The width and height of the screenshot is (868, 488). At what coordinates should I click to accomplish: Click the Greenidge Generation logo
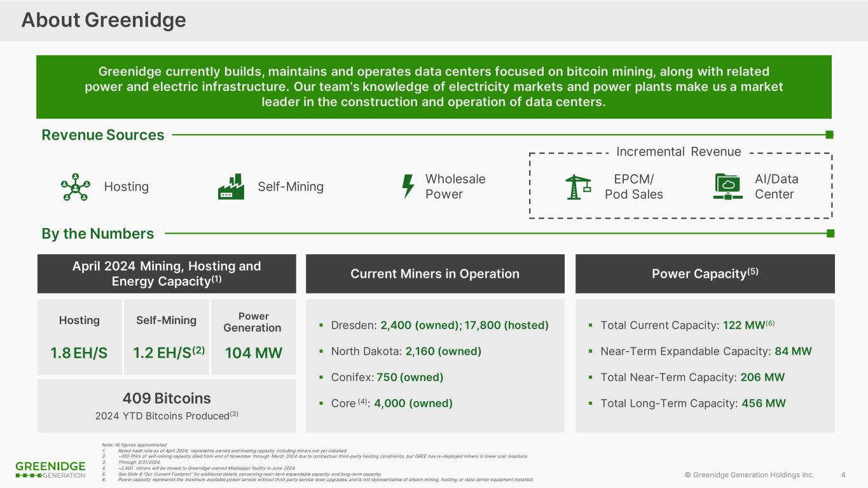(x=50, y=470)
